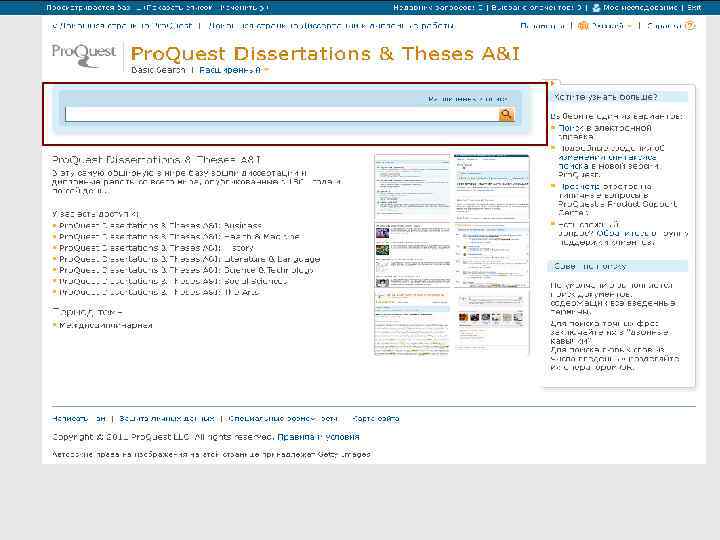
Task: Click the Мое исследование person icon
Action: [596, 7]
